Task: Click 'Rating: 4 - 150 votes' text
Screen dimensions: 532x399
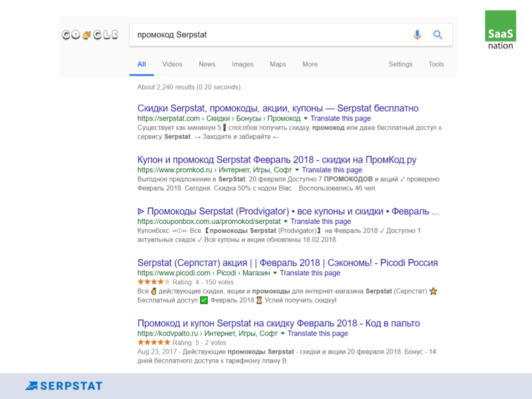Action: [203, 282]
